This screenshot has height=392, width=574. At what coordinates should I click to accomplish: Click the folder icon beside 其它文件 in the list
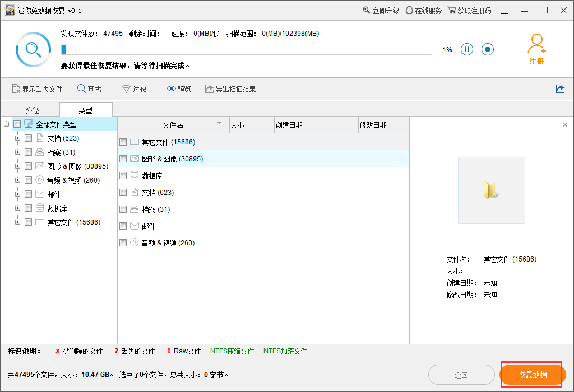135,142
